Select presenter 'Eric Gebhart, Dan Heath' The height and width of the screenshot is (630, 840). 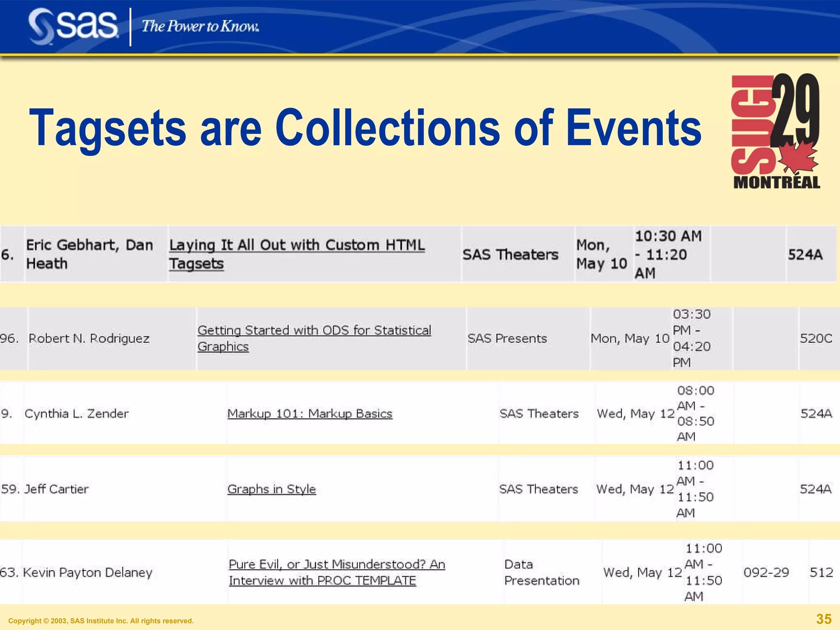pyautogui.click(x=89, y=254)
